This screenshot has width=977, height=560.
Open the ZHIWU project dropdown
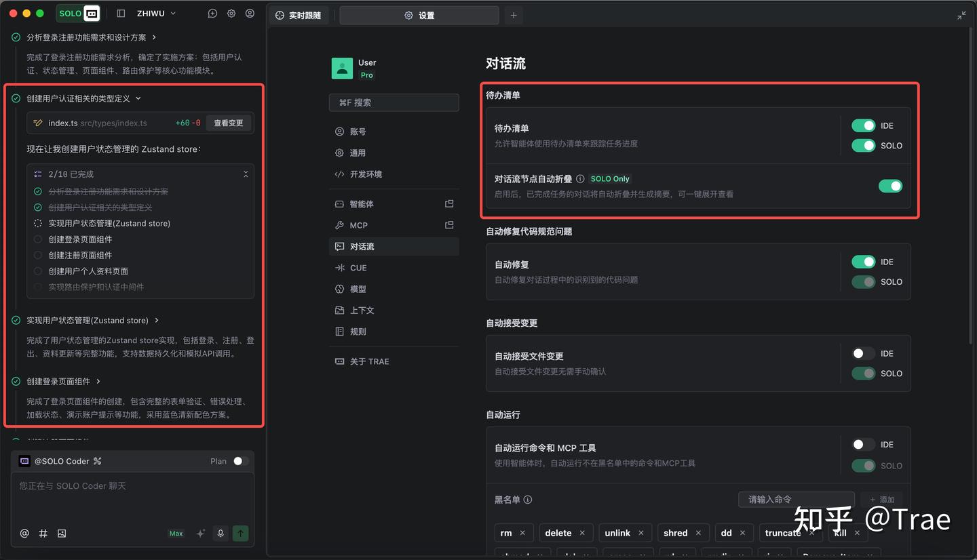point(156,14)
